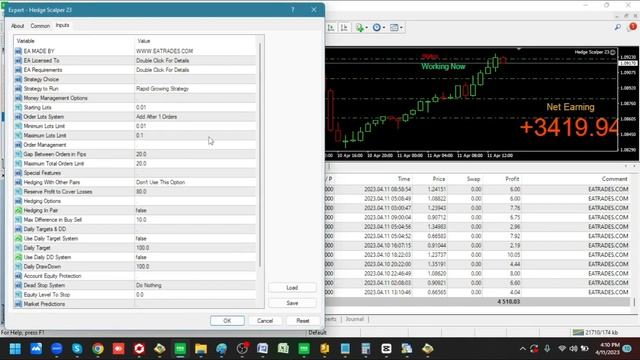This screenshot has width=640, height=360.
Task: Open the red notification badge icon
Action: point(633,27)
